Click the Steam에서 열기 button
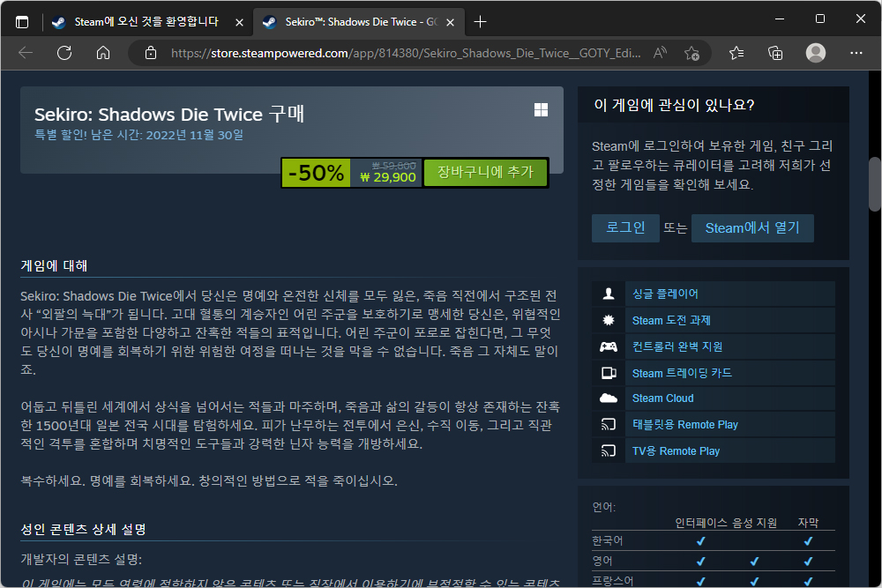882x588 pixels. (x=752, y=227)
